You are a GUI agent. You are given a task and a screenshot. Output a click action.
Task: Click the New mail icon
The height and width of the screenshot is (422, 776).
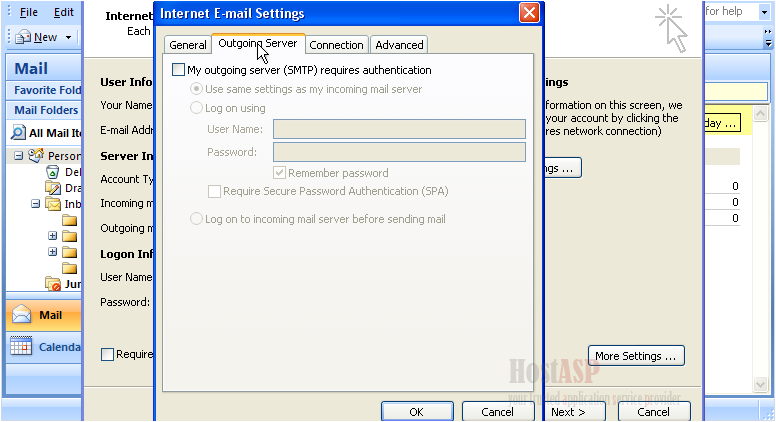(23, 37)
